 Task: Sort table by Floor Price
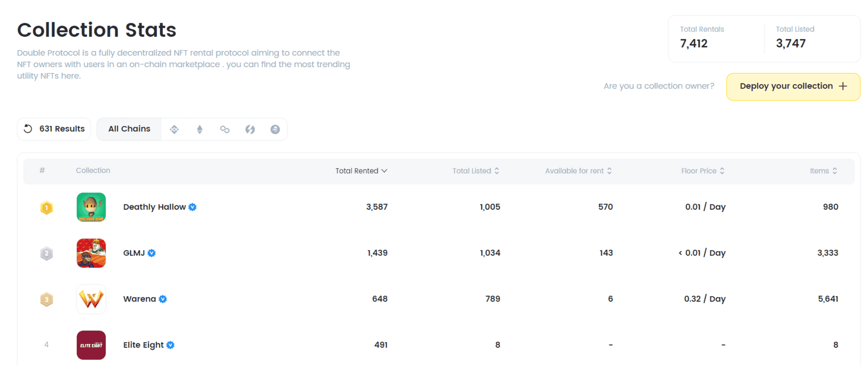click(x=702, y=171)
